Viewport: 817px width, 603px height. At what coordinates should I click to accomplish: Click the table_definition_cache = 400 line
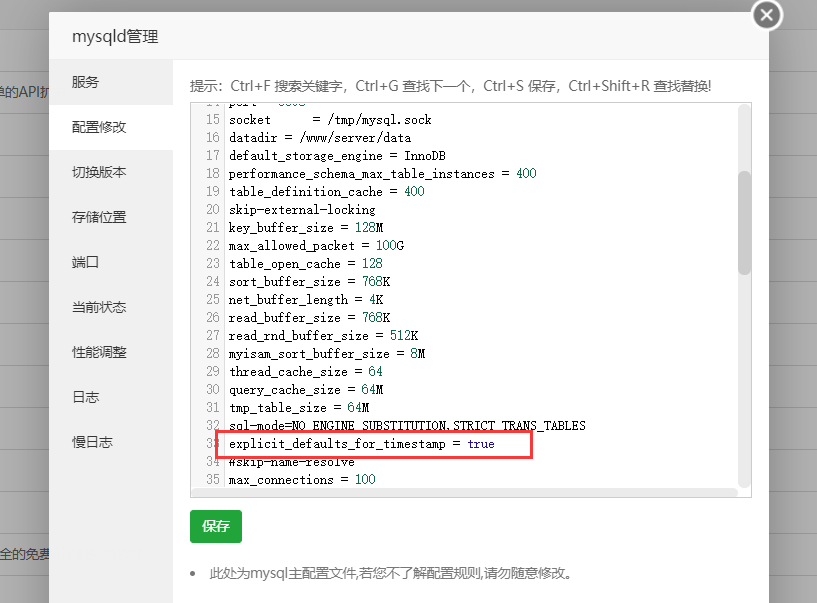(327, 192)
